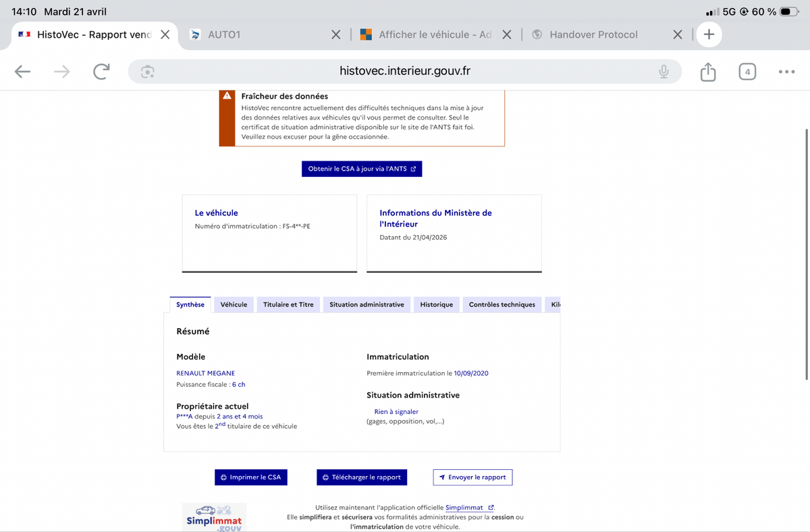Screen dimensions: 810x532
Task: Close the HistoVec tab
Action: pyautogui.click(x=165, y=34)
